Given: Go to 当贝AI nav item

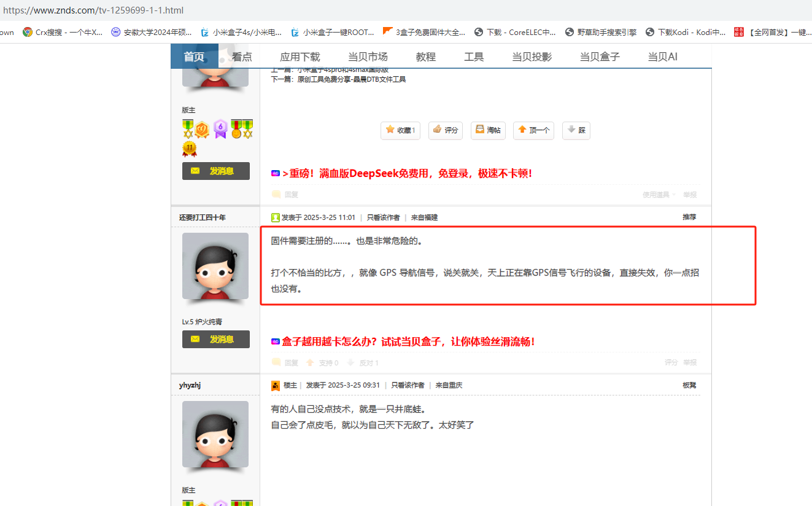Looking at the screenshot, I should (662, 56).
